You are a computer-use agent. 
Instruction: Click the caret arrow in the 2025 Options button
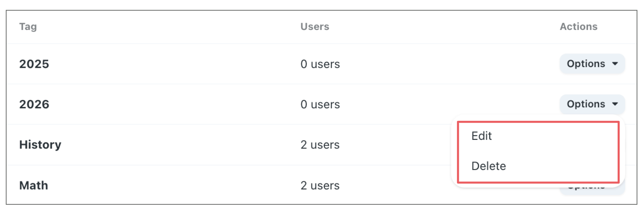(x=615, y=64)
